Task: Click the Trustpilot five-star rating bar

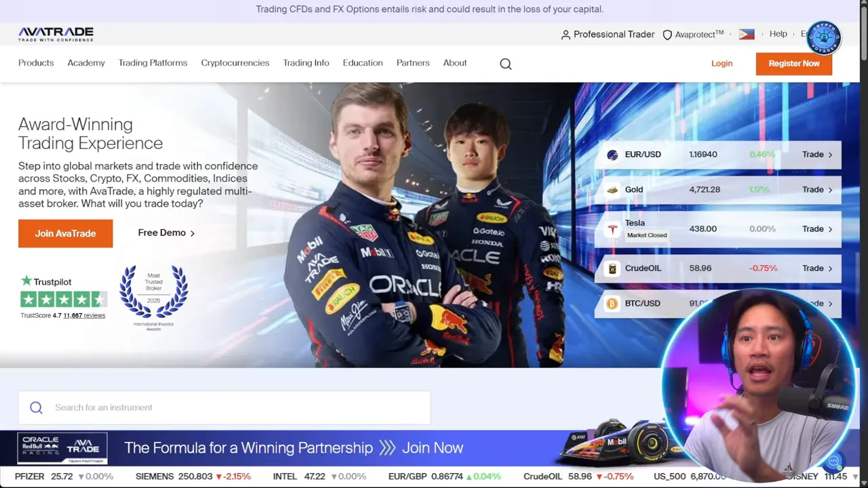Action: (64, 299)
